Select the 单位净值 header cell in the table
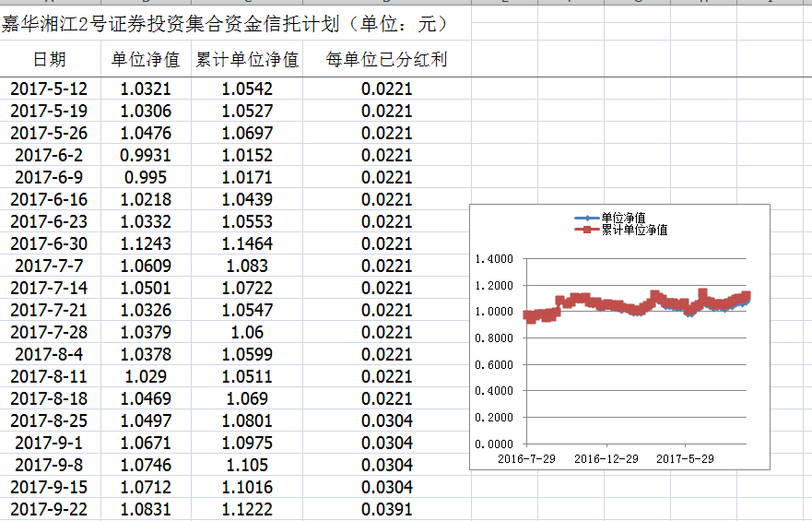This screenshot has width=812, height=521. click(x=145, y=60)
